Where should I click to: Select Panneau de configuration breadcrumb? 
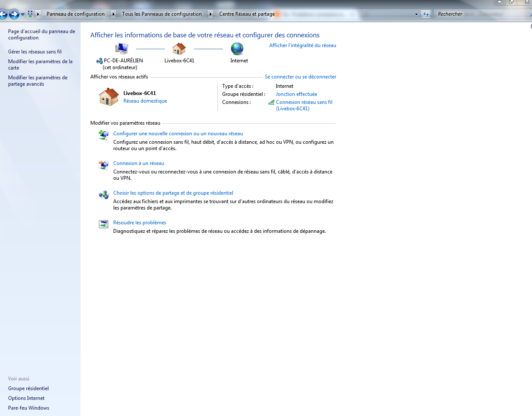coord(75,14)
